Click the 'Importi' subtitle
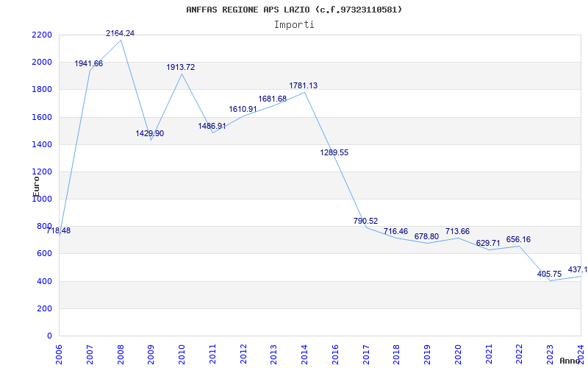 pos(294,25)
